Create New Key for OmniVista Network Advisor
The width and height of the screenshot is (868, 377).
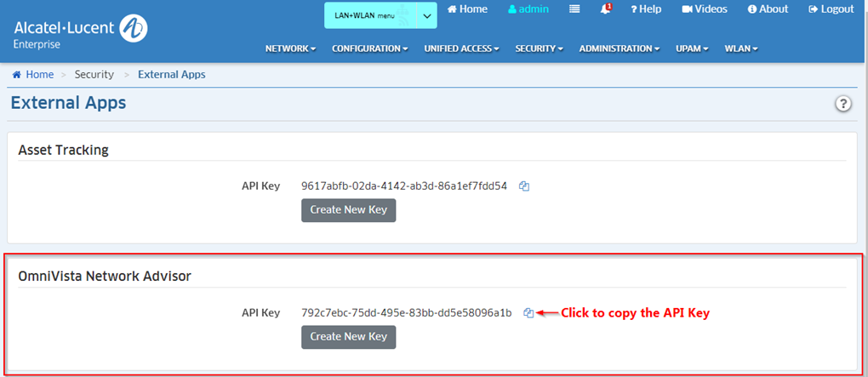click(348, 337)
